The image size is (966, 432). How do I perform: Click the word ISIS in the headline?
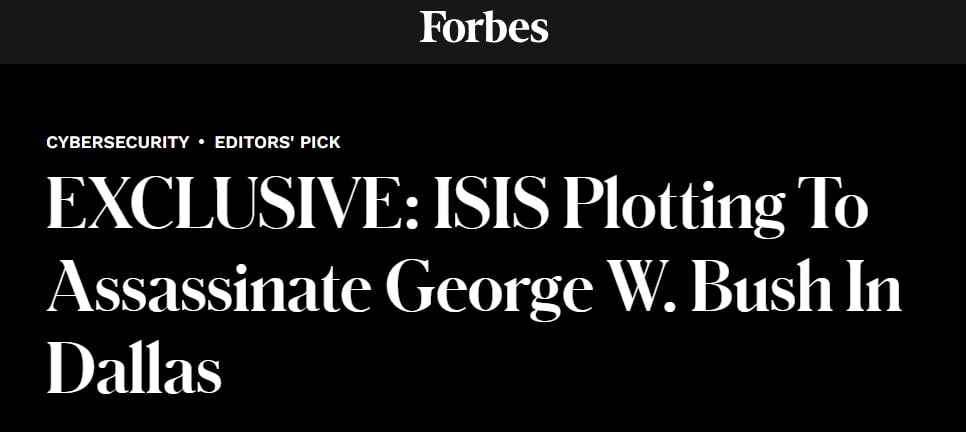coord(491,203)
